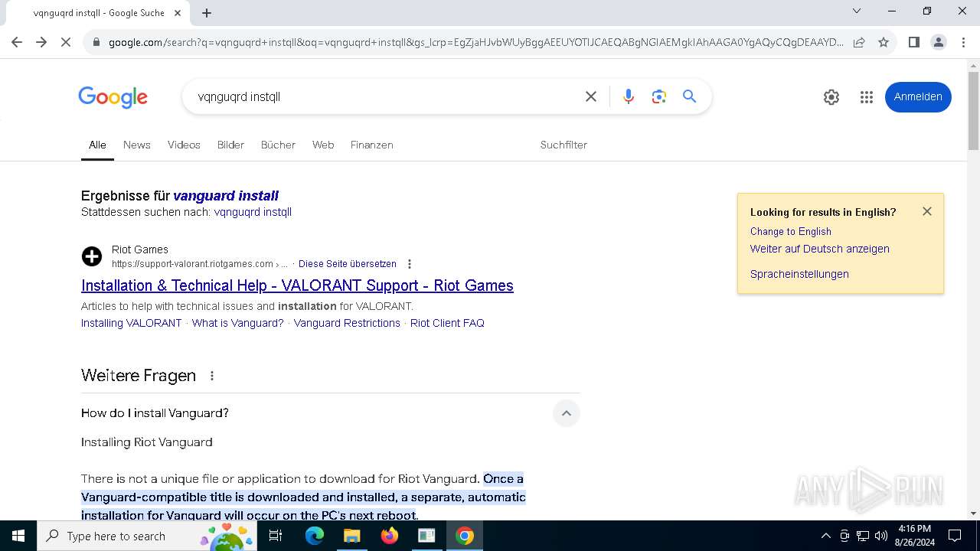Launch Firefox from taskbar
This screenshot has width=980, height=551.
[x=389, y=536]
